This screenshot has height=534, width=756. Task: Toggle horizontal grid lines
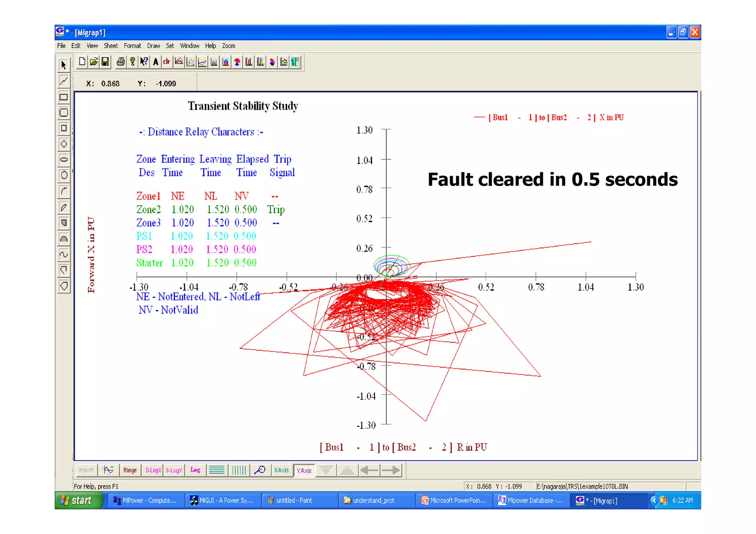click(x=217, y=470)
